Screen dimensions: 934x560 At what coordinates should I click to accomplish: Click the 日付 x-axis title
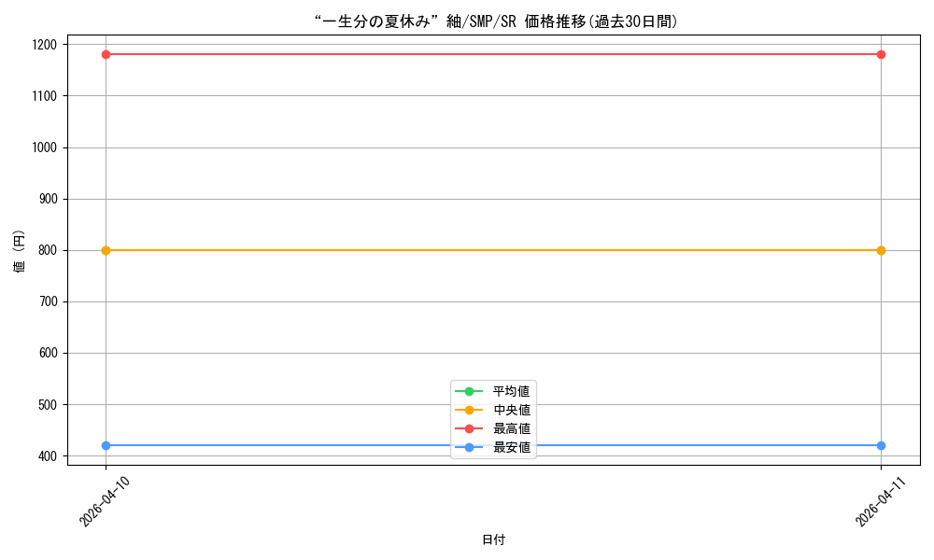click(493, 539)
